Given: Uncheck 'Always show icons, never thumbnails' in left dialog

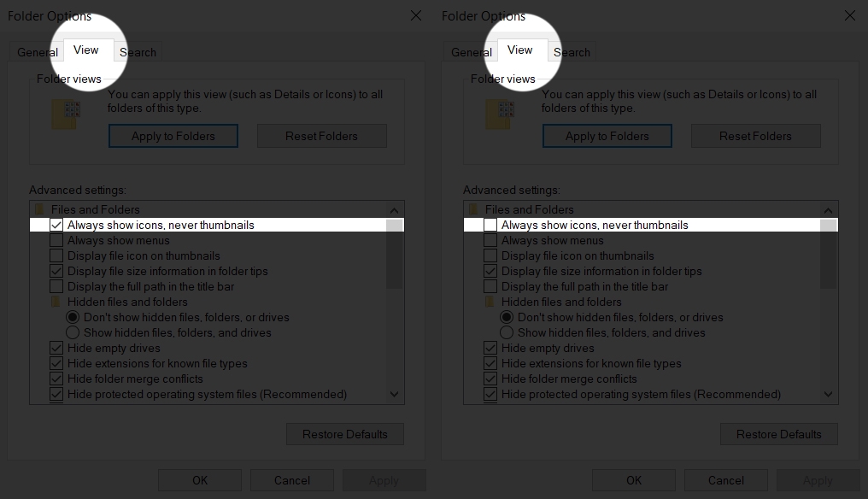Looking at the screenshot, I should (x=56, y=225).
